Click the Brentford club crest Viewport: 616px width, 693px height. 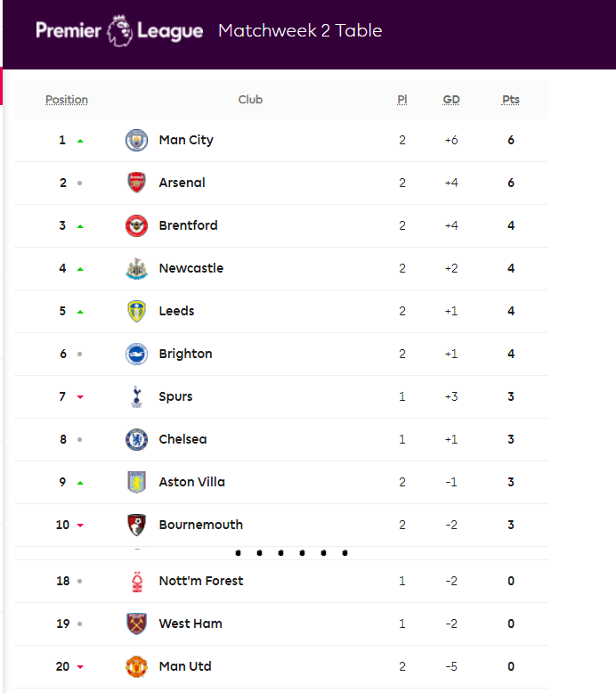[136, 225]
